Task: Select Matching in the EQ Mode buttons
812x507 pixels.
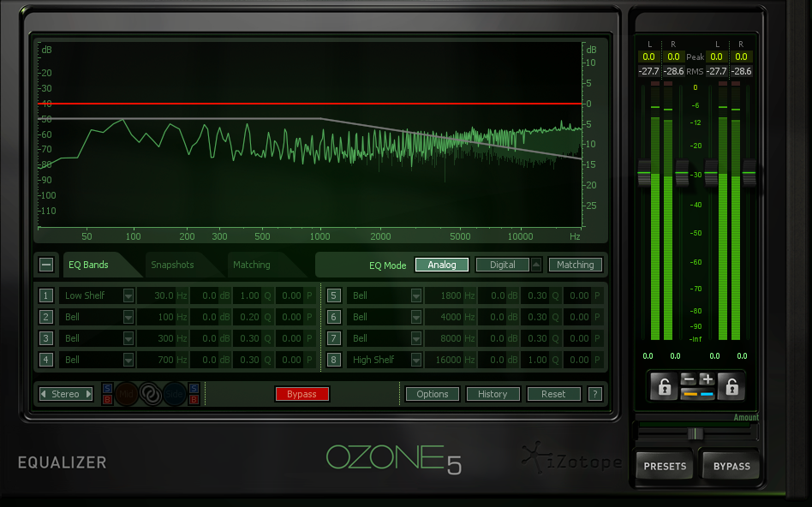Action: (x=576, y=265)
